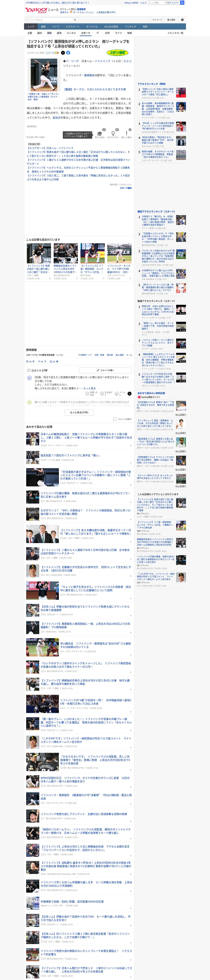Viewport: 210px width, 980px height.
Task: Open the 【スコアボード】日本ハム―ソフトバンク link
Action: coord(51,148)
